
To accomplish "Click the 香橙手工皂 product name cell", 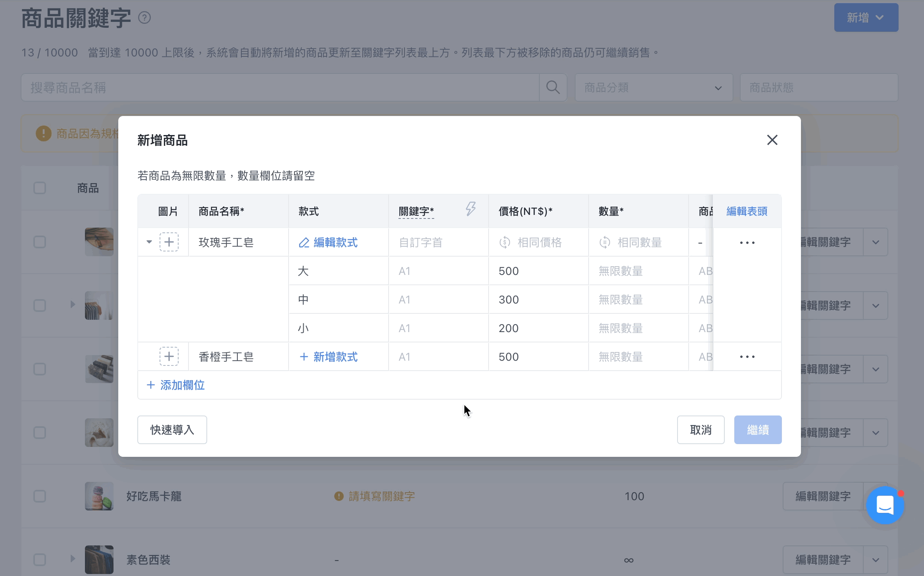I will (238, 357).
